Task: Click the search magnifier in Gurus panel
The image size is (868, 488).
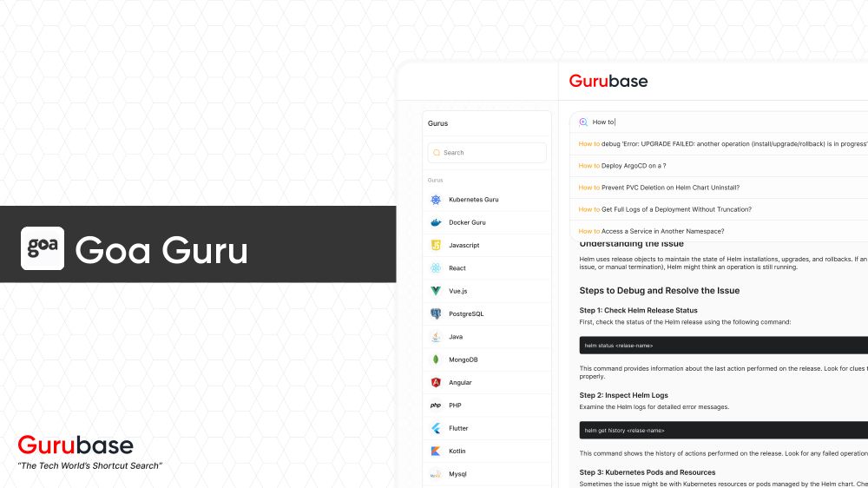Action: tap(437, 153)
